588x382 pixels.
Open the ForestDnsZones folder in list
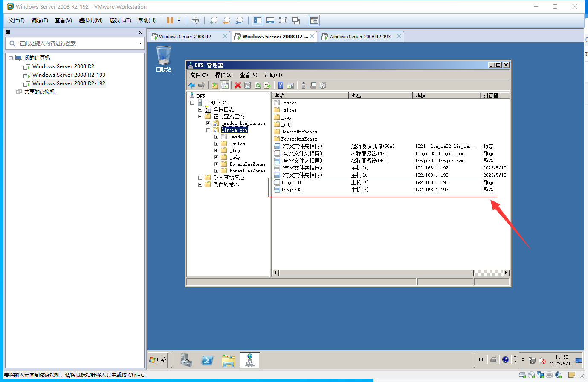pyautogui.click(x=299, y=139)
